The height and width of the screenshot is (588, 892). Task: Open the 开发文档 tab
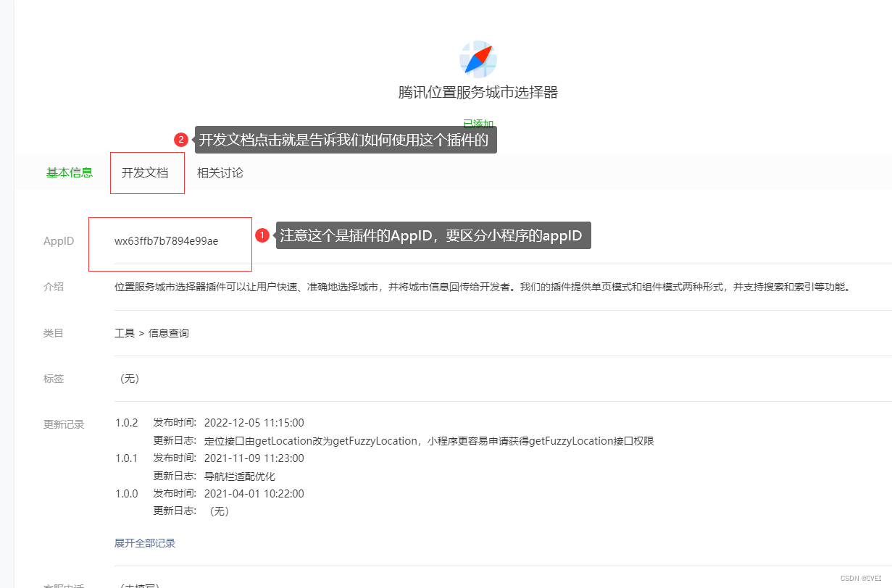pyautogui.click(x=145, y=173)
